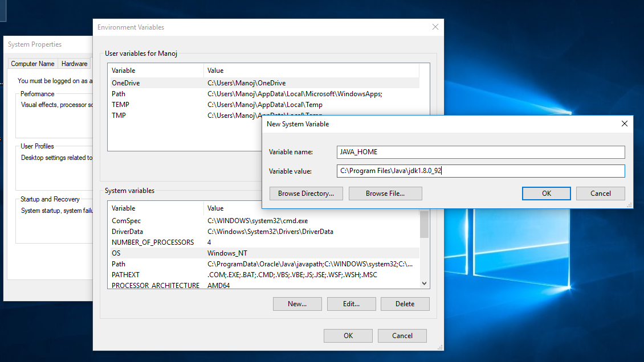The image size is (644, 362).
Task: Click Edit under System variables
Action: point(351,304)
